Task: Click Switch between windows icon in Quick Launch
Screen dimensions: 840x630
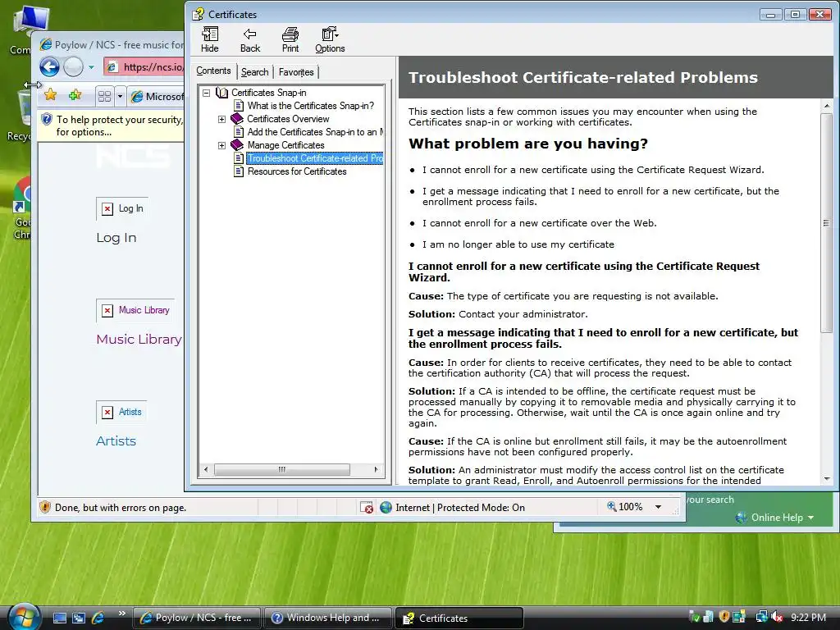Action: point(79,619)
